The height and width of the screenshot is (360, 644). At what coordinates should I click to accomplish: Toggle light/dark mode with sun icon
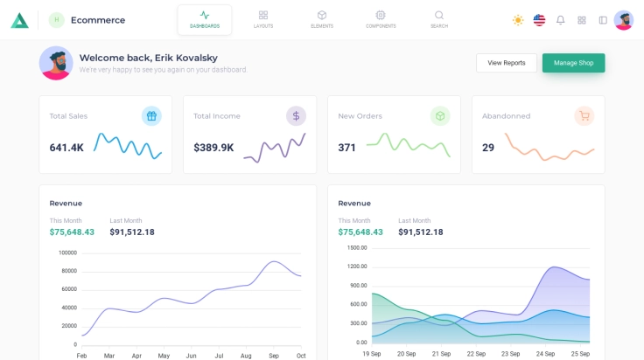click(x=518, y=20)
